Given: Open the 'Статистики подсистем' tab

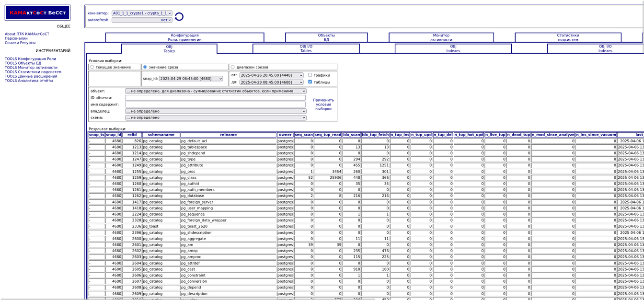Looking at the screenshot, I should [x=568, y=37].
